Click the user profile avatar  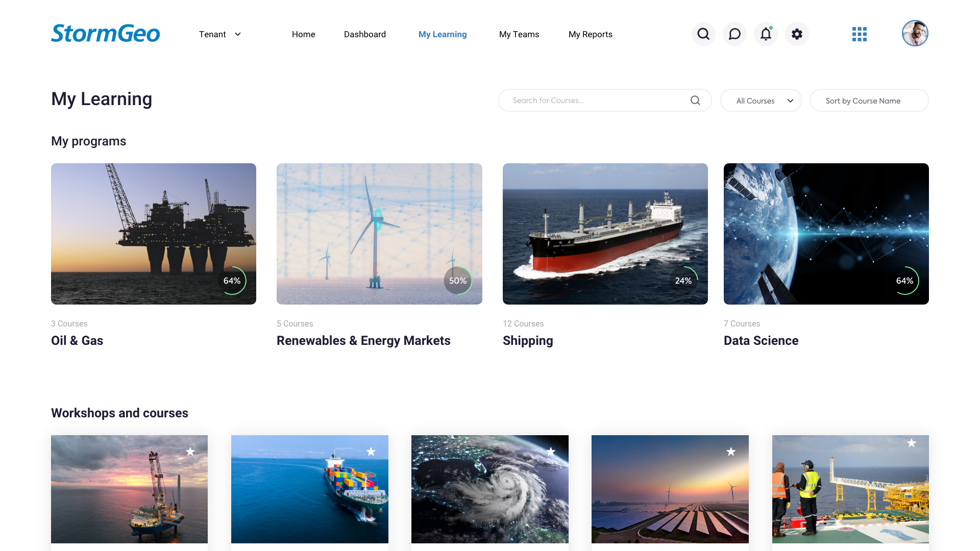click(915, 34)
